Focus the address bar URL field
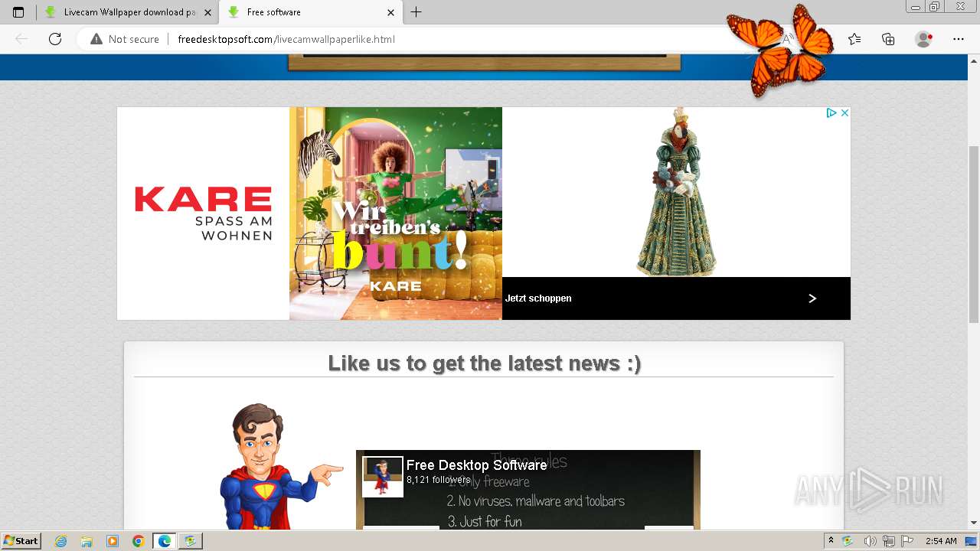This screenshot has width=980, height=551. 286,39
